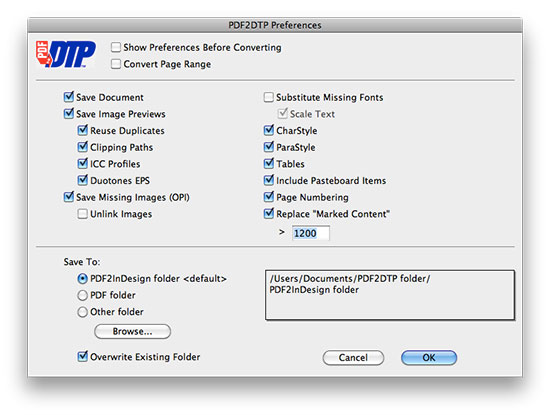Screen dimensions: 550x415
Task: Confirm preferences with OK button
Action: 429,357
